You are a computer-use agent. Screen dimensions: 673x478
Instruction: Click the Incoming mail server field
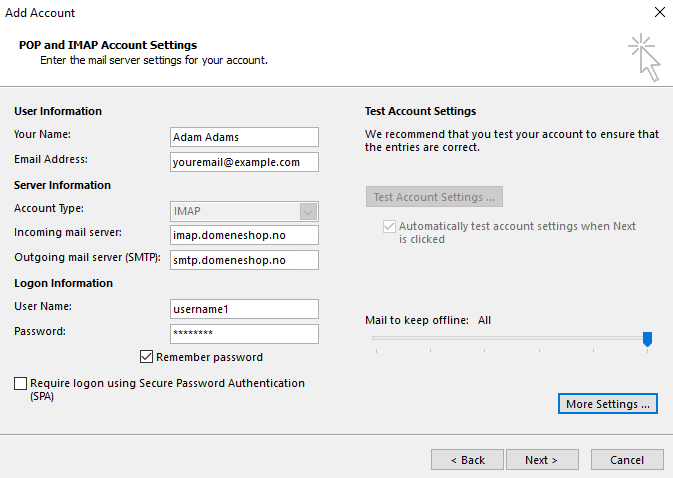click(244, 235)
